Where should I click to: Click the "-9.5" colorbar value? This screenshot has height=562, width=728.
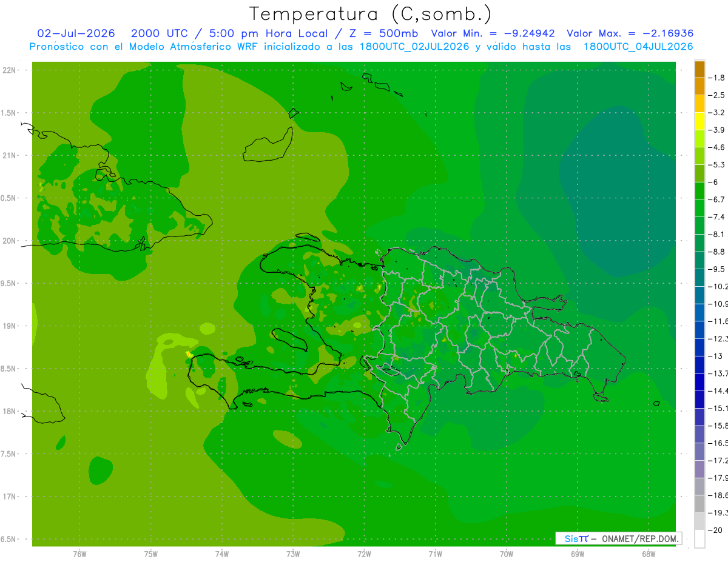[x=716, y=269]
